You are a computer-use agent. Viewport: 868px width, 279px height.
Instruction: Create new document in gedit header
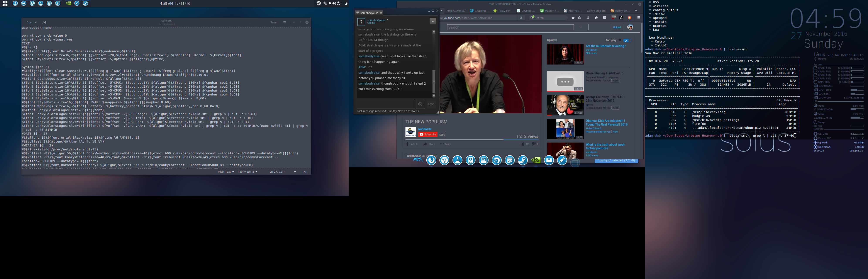click(x=44, y=22)
